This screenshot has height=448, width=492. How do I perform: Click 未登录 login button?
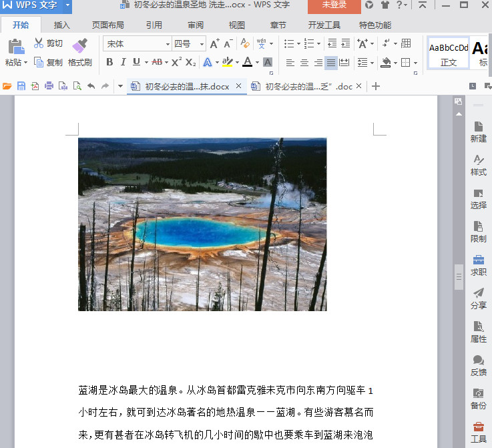[x=334, y=5]
